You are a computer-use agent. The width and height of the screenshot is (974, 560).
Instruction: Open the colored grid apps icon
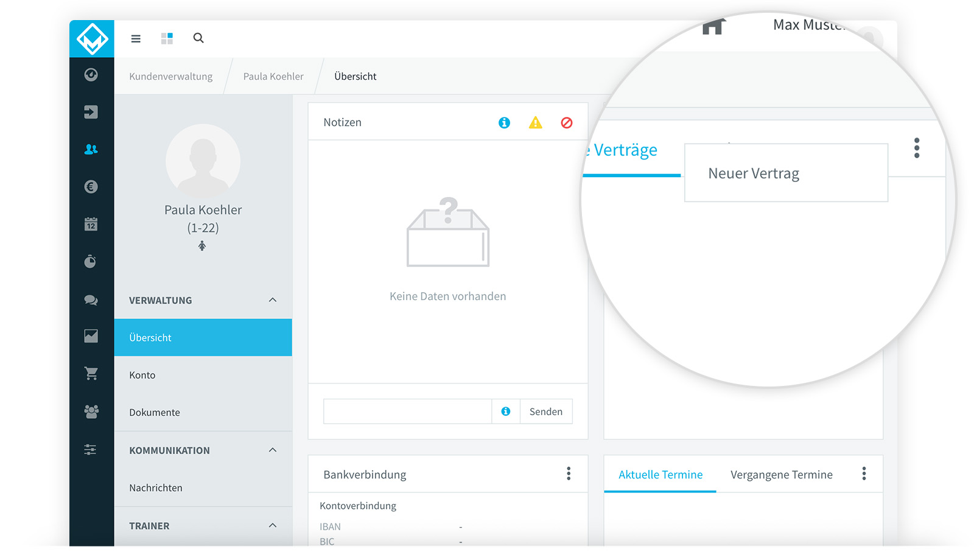click(167, 38)
